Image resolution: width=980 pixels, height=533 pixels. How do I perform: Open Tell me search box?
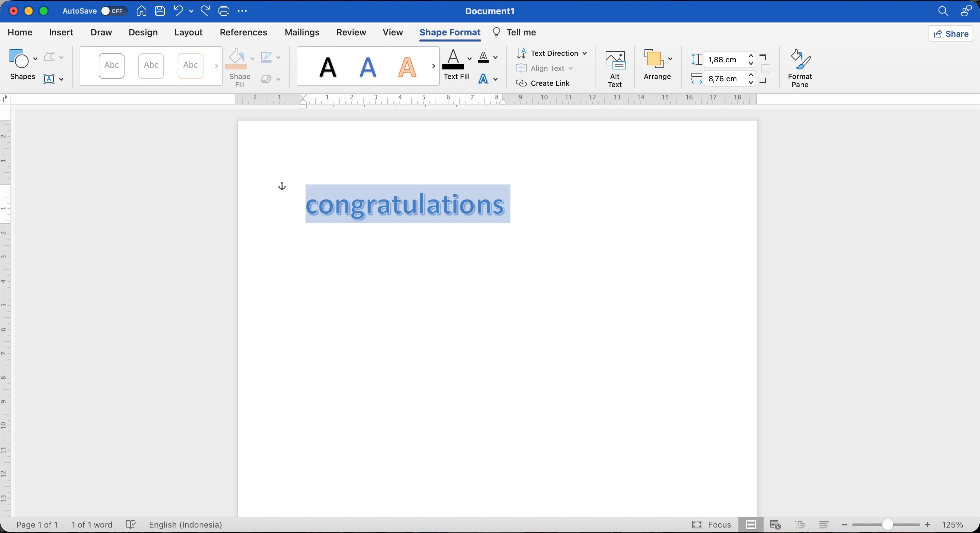pos(514,32)
